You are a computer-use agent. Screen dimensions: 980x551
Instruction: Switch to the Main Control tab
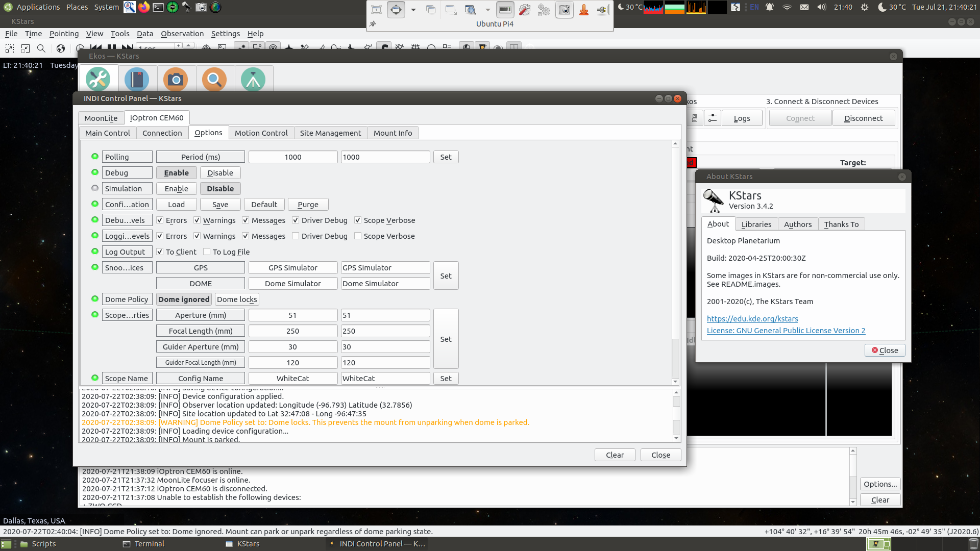tap(108, 133)
